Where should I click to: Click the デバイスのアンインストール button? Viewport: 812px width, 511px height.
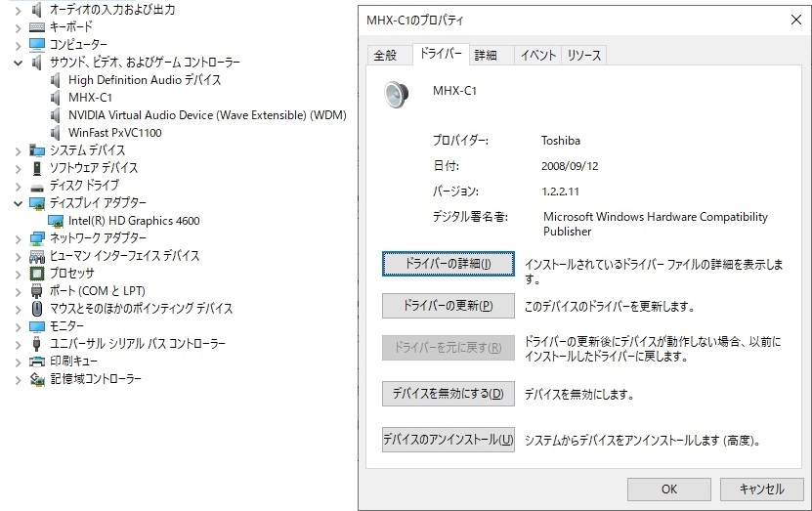coord(448,440)
